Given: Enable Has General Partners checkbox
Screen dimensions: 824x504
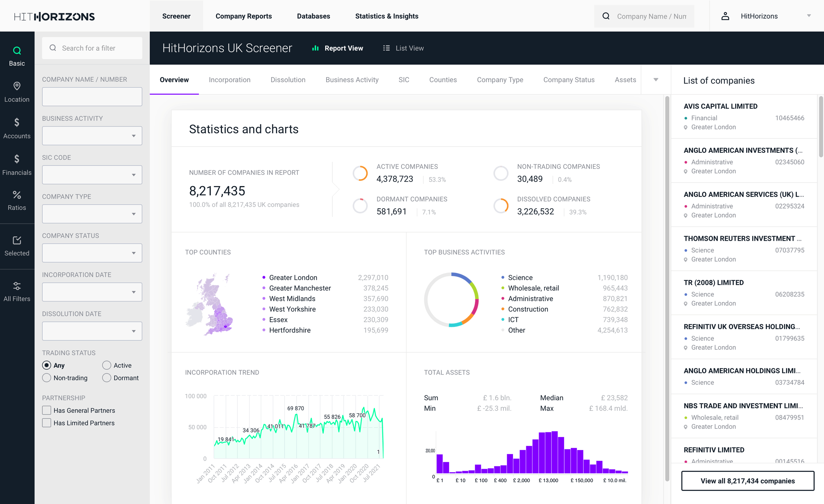Looking at the screenshot, I should (47, 410).
